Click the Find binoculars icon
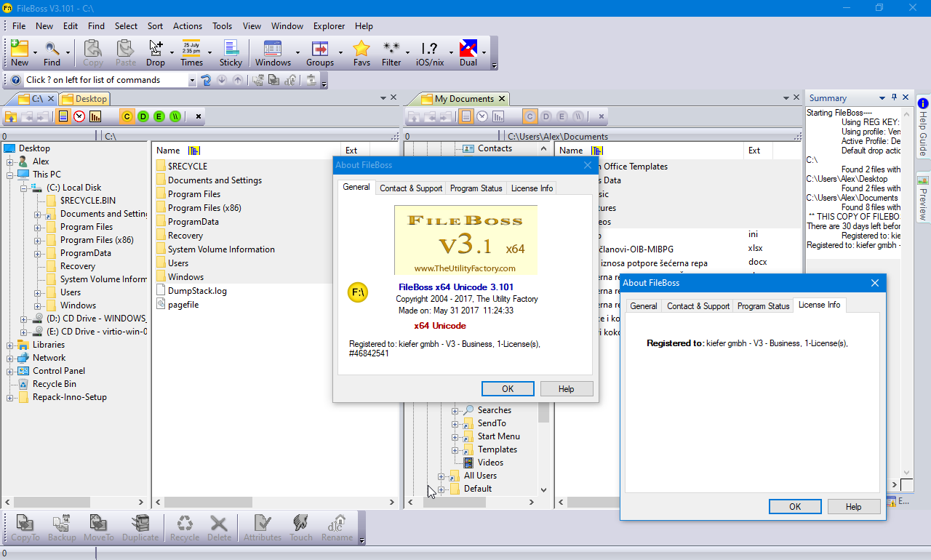The width and height of the screenshot is (931, 560). (x=52, y=49)
